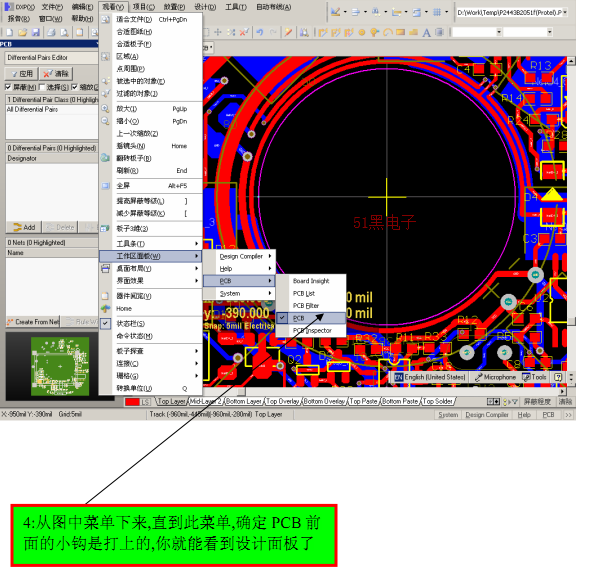Click the Save floppy disk icon
Image resolution: width=595 pixels, height=570 pixels.
point(36,33)
